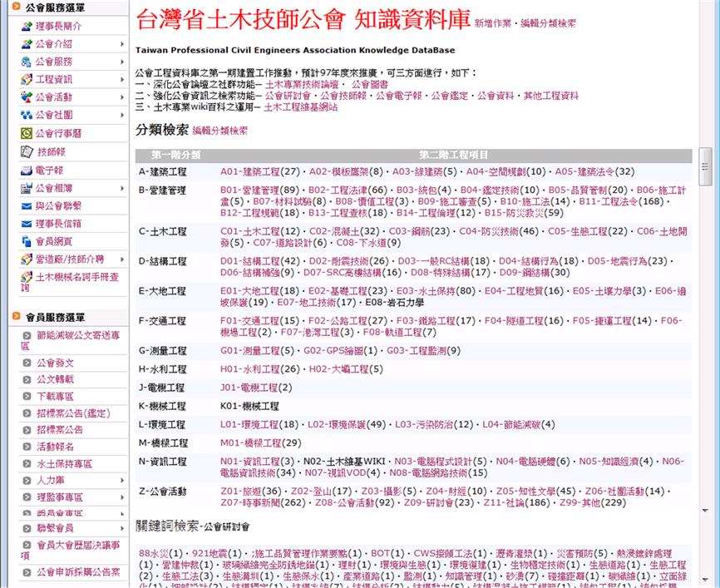
Task: Expand the 公會活動 submenu arrow
Action: [122, 97]
